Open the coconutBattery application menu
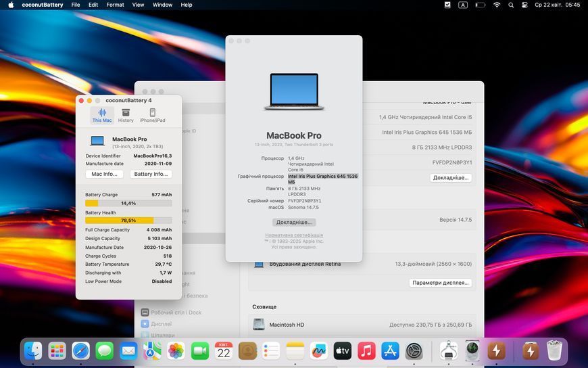The image size is (588, 368). pos(43,5)
